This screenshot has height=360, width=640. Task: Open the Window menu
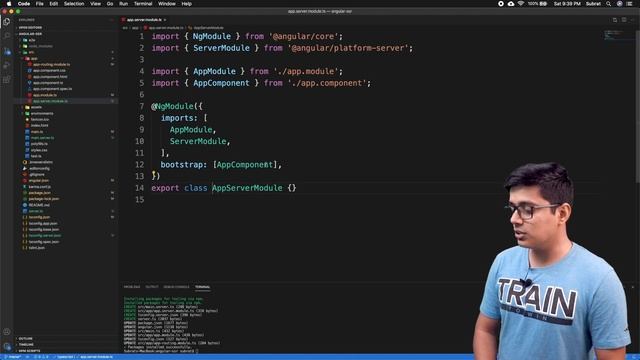[x=167, y=4]
